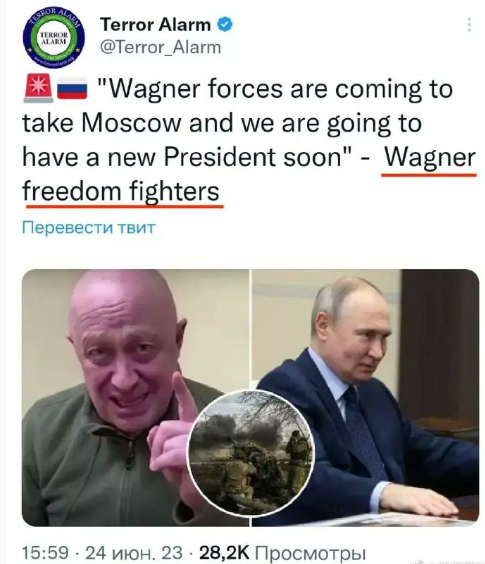Click the 15:59 timestamp
The height and width of the screenshot is (564, 485).
point(45,552)
